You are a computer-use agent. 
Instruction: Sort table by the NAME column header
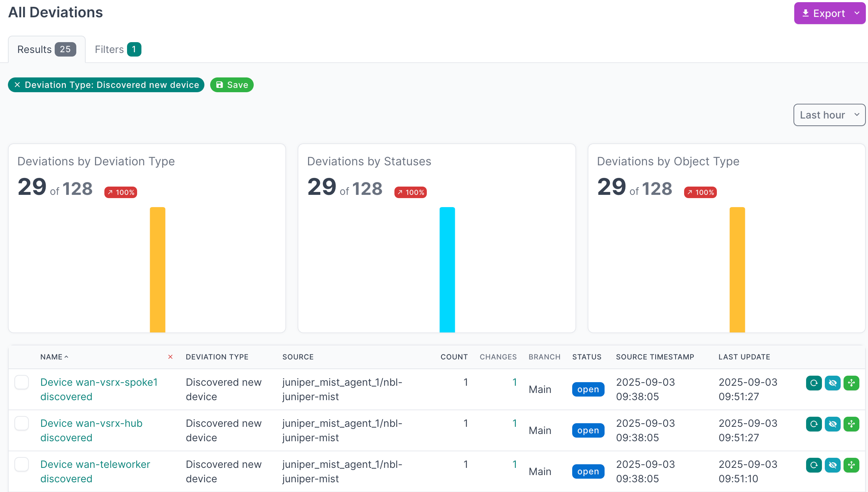[x=51, y=357]
